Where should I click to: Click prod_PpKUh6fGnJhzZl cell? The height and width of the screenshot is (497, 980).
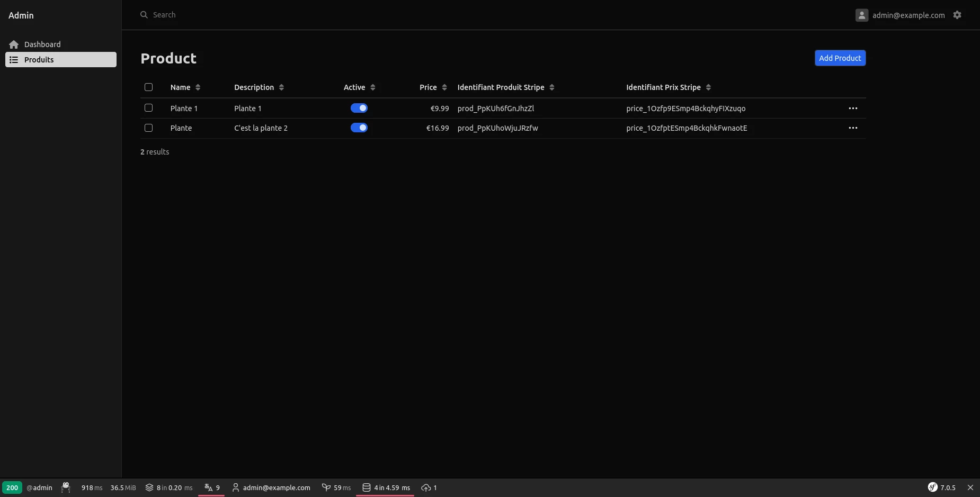(496, 109)
